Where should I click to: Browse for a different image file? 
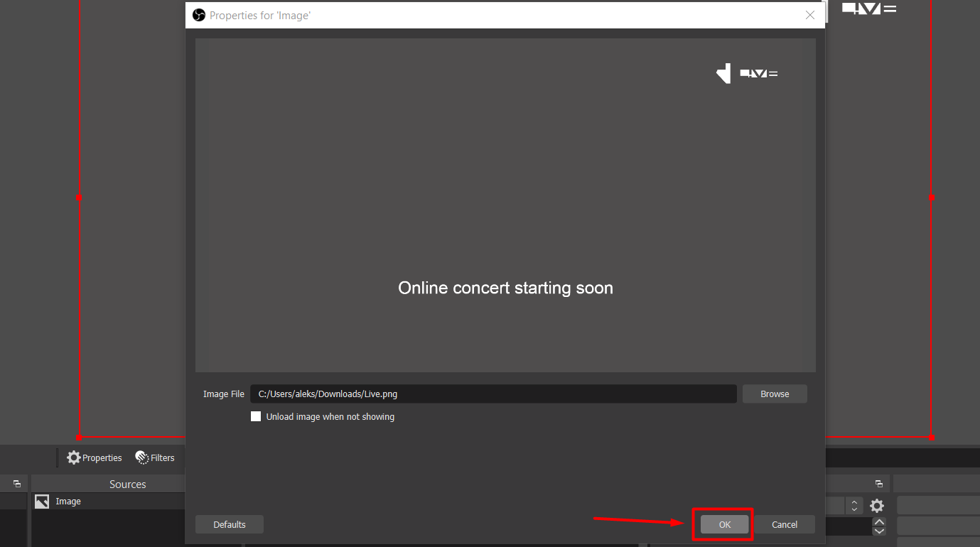coord(775,394)
